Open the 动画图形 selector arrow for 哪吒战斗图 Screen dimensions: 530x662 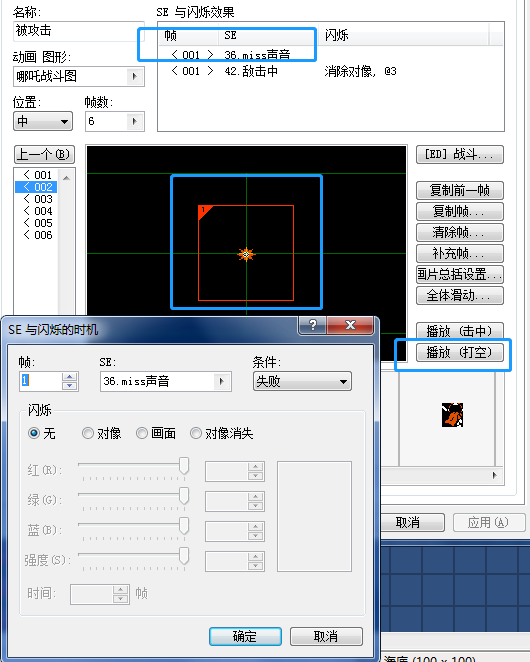(135, 76)
